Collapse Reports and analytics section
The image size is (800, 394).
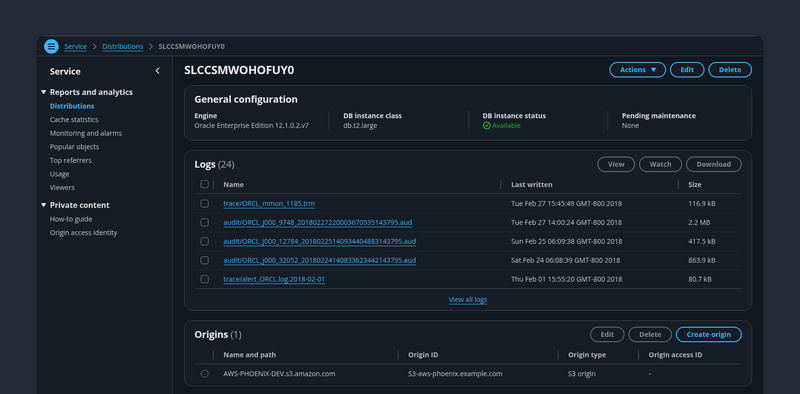[x=43, y=92]
